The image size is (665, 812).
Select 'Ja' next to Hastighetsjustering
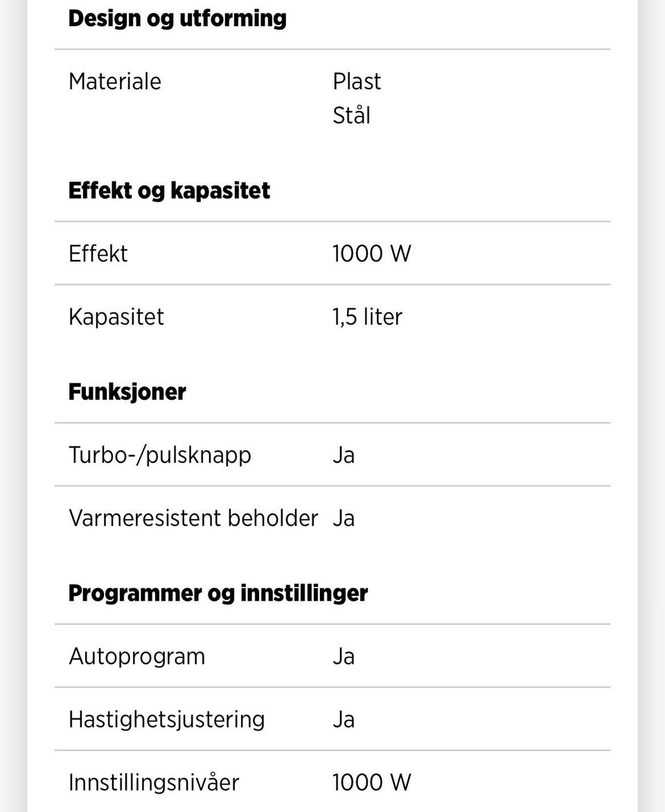344,720
